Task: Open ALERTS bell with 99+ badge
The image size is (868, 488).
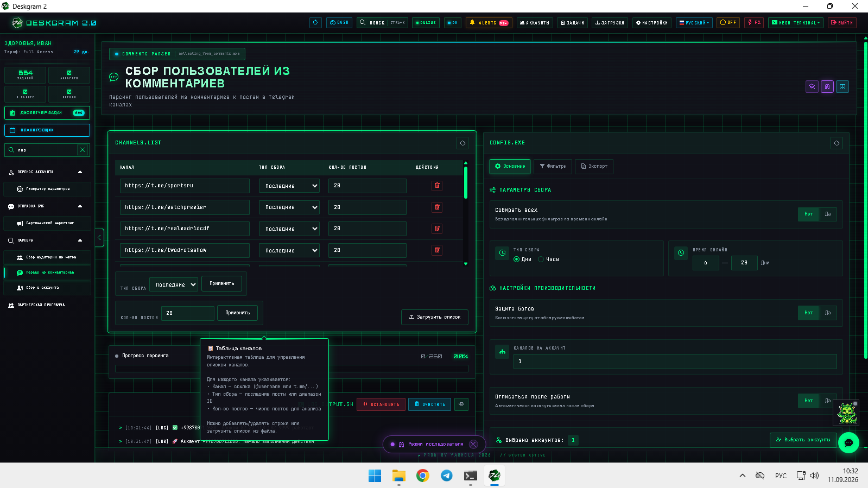Action: pos(489,23)
